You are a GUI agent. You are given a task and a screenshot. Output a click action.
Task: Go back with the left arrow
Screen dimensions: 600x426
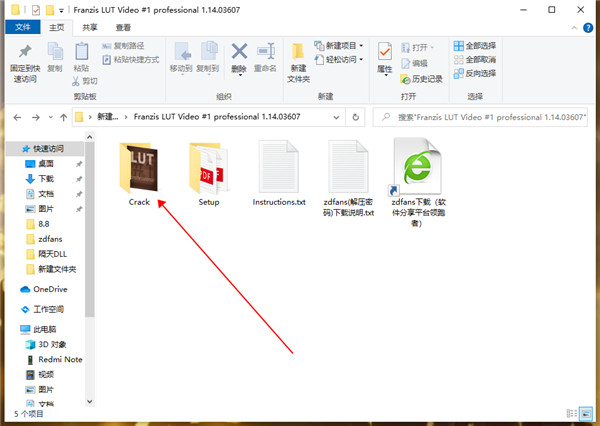pos(17,118)
